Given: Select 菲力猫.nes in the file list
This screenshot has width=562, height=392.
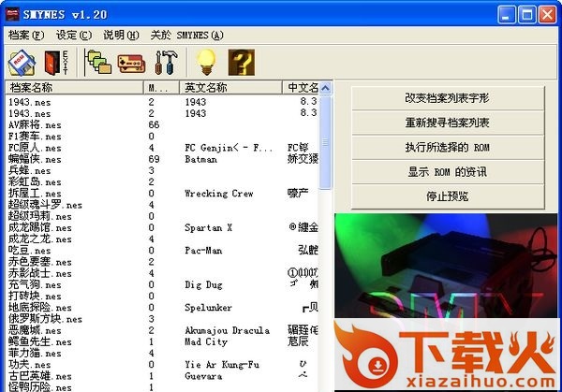Looking at the screenshot, I should point(35,353).
